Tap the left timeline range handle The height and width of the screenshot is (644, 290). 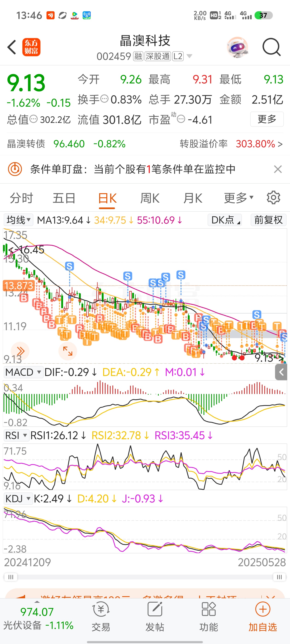click(11, 577)
